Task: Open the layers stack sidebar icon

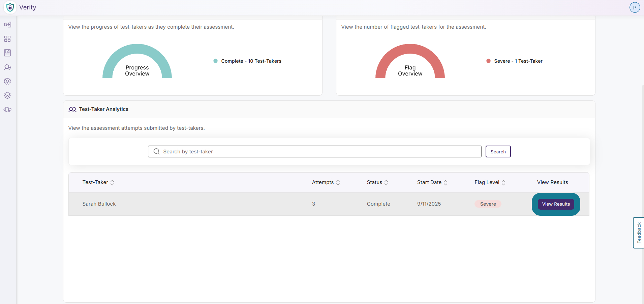Action: click(x=7, y=95)
